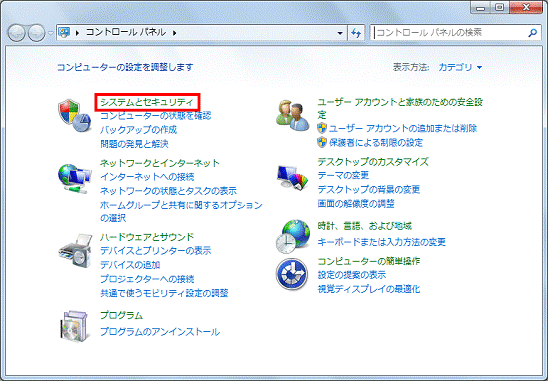Viewport: 548px width, 381px height.
Task: Click the magnifier search icon
Action: pyautogui.click(x=532, y=33)
